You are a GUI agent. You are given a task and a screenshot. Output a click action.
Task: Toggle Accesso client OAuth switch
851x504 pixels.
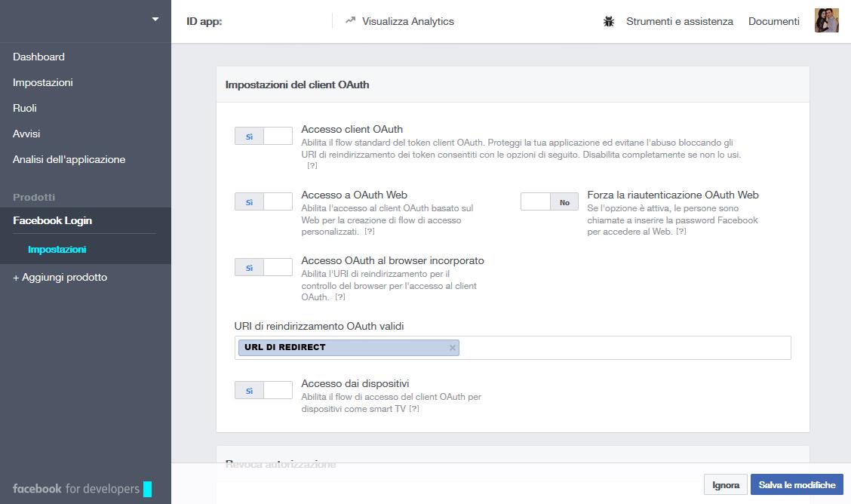263,136
